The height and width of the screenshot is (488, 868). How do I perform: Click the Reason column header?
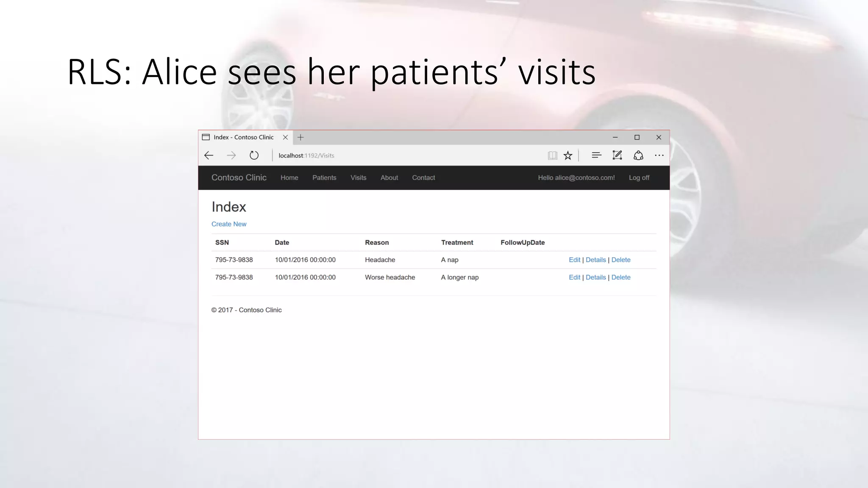click(377, 242)
